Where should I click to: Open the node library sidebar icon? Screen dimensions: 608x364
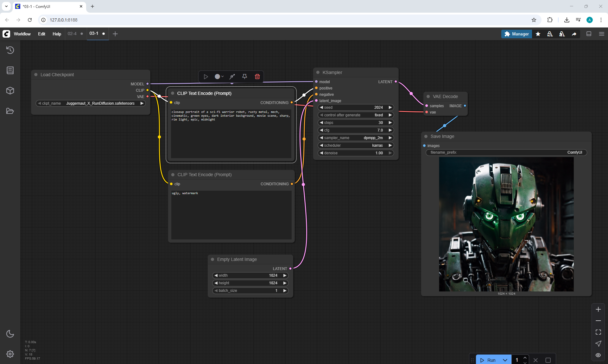tap(10, 70)
